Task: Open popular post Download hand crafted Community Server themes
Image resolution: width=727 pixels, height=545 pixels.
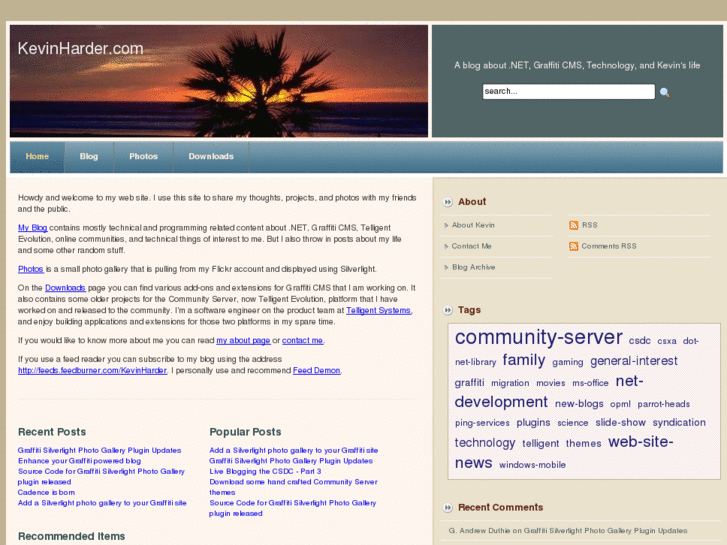Action: coord(293,487)
